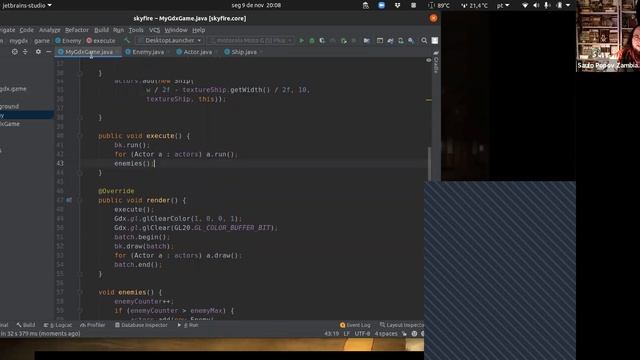
Task: Click the editor vertical scrollbar thumb
Action: (x=429, y=163)
